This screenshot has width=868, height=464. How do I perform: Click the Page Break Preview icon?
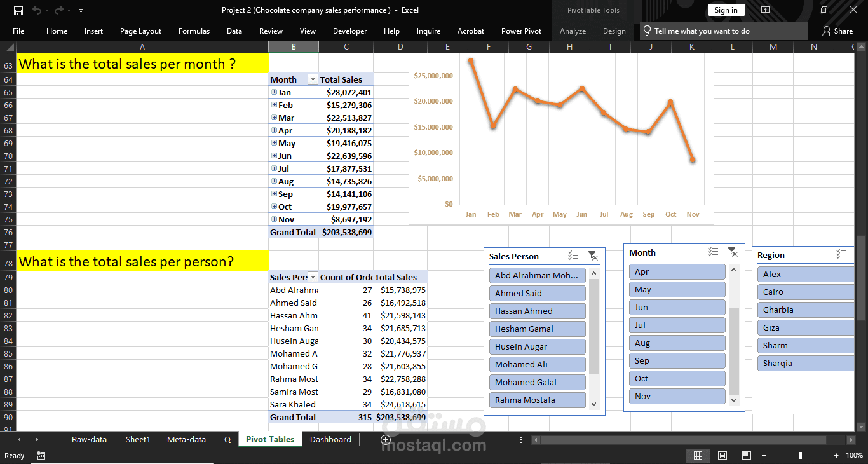click(x=747, y=455)
